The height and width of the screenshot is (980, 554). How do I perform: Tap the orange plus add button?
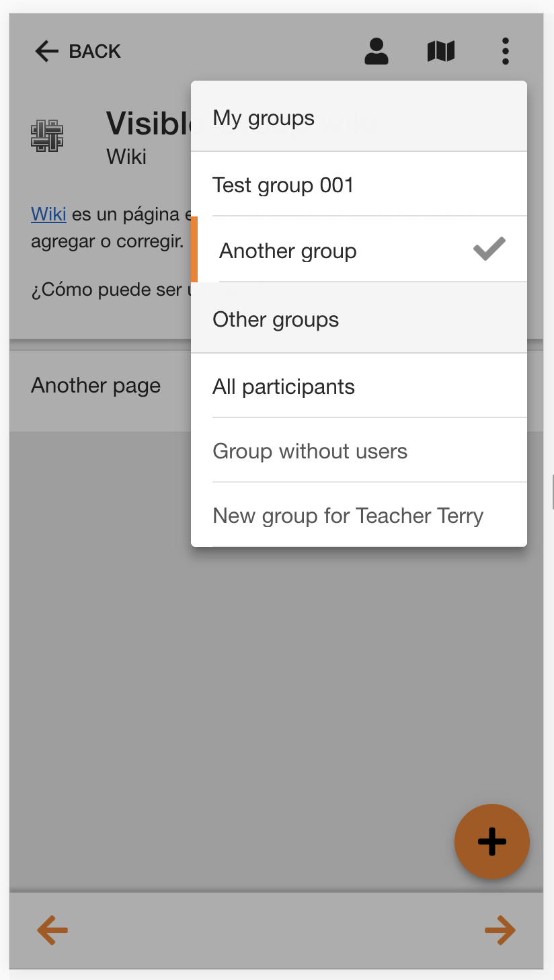point(492,842)
